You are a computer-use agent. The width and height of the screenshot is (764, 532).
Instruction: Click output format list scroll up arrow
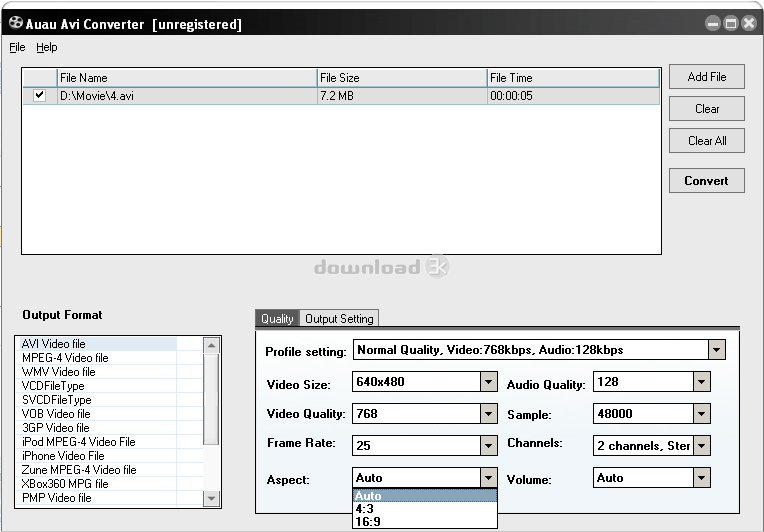pyautogui.click(x=211, y=345)
